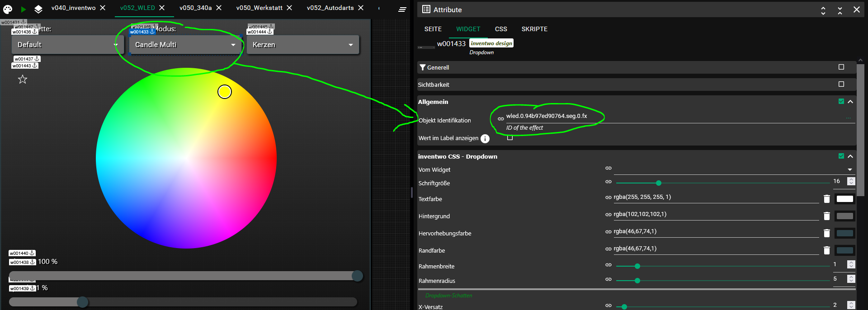
Task: Enable Wert im Label anzeigen checkbox
Action: point(510,138)
